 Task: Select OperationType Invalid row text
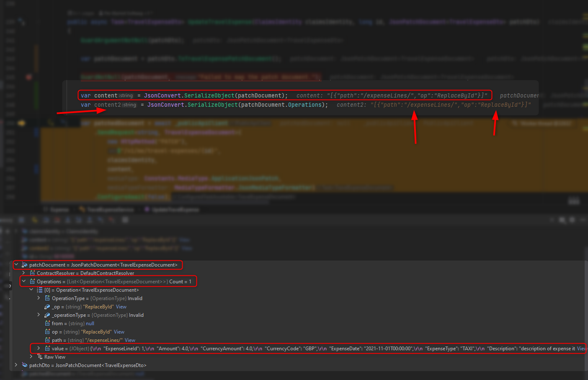97,298
